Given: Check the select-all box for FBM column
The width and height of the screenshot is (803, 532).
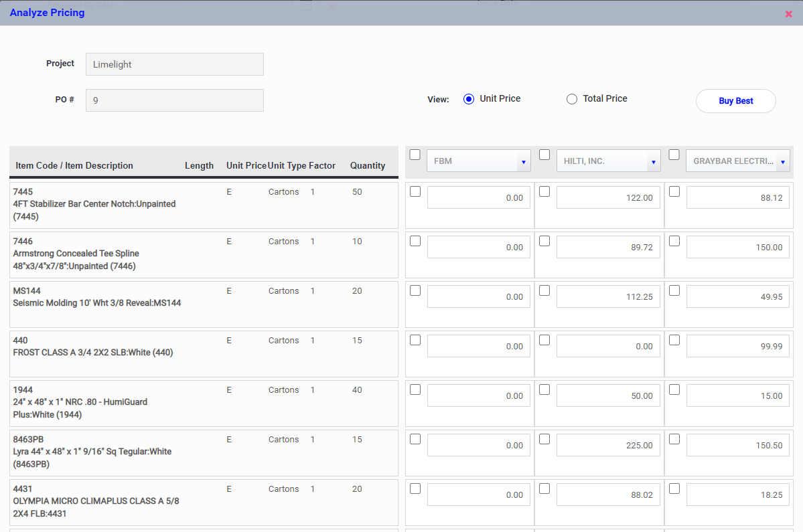Looking at the screenshot, I should point(415,155).
